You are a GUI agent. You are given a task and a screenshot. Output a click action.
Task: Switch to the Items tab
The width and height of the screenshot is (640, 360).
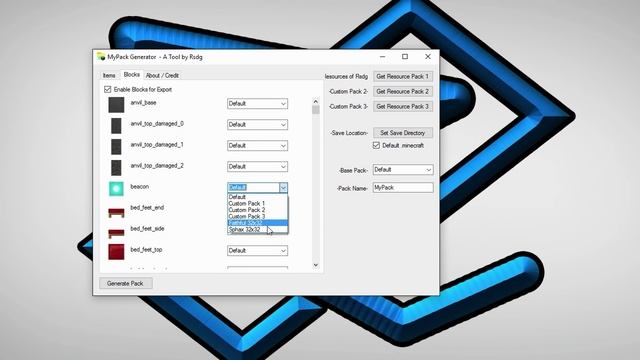(109, 76)
